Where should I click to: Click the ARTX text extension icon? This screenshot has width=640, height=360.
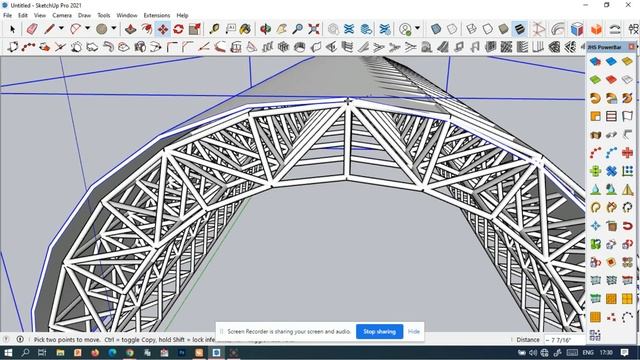coord(634,29)
